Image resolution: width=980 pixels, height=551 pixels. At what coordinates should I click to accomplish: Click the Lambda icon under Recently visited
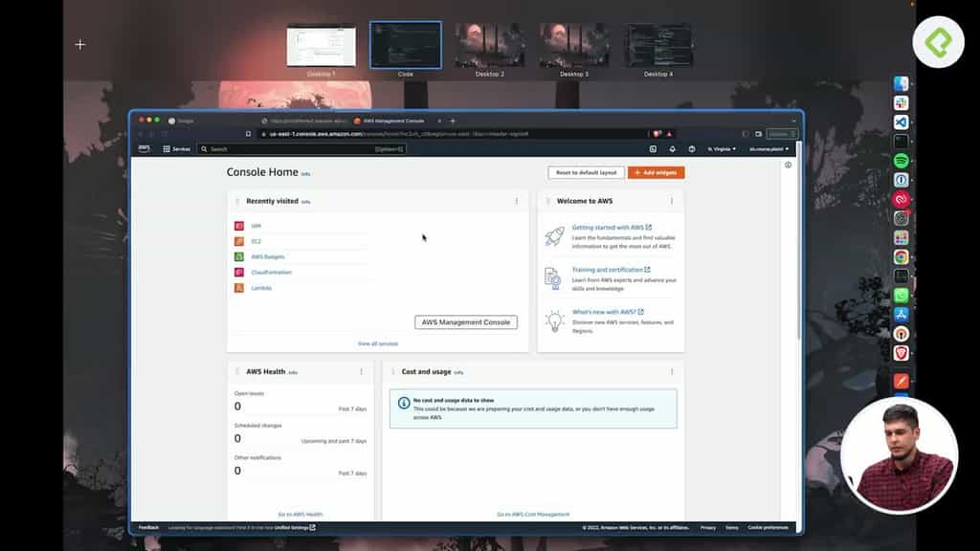point(239,287)
